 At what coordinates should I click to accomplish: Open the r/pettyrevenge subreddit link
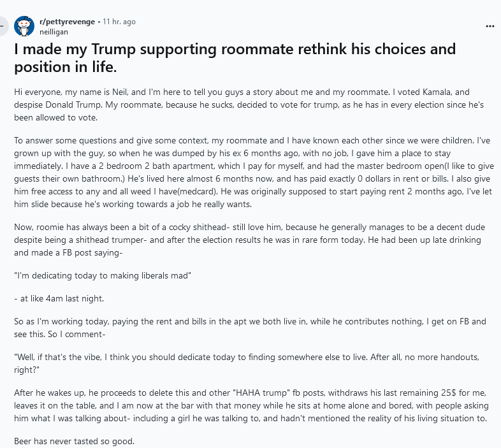point(67,22)
